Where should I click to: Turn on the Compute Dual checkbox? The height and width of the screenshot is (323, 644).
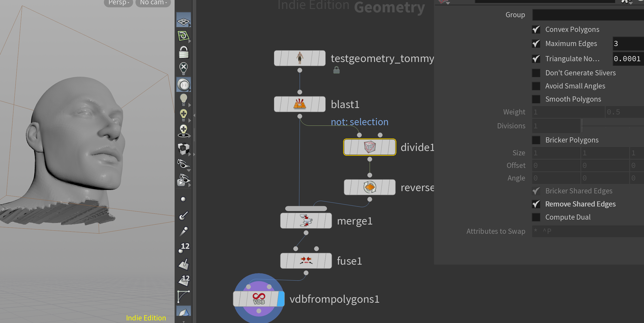click(536, 217)
